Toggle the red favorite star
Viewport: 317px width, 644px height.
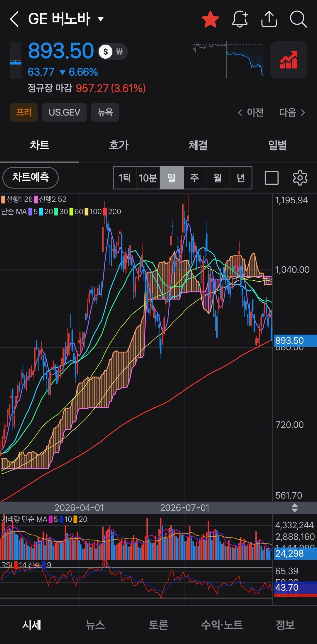210,19
